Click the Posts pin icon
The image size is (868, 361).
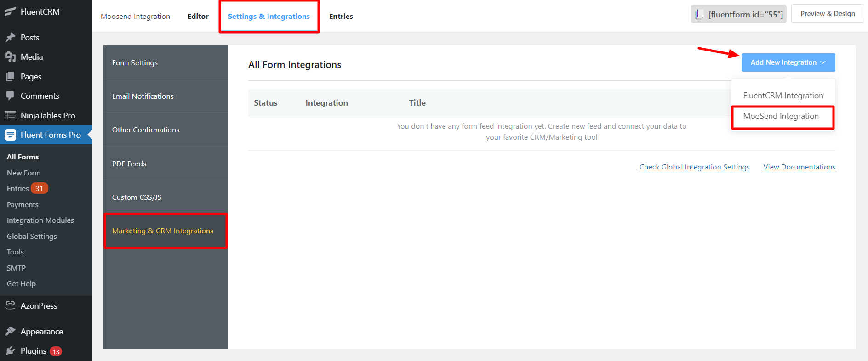click(10, 38)
